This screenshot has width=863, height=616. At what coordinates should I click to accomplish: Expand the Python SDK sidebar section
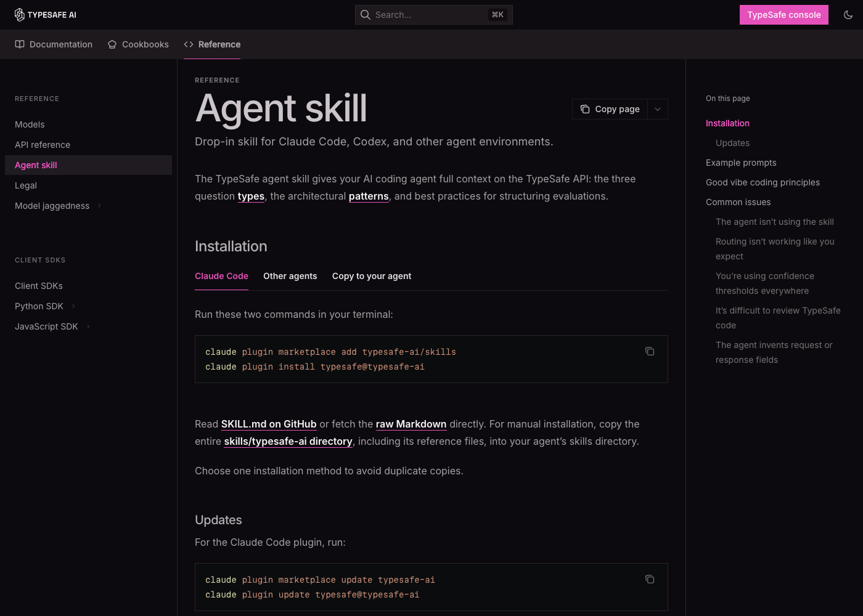(x=73, y=306)
